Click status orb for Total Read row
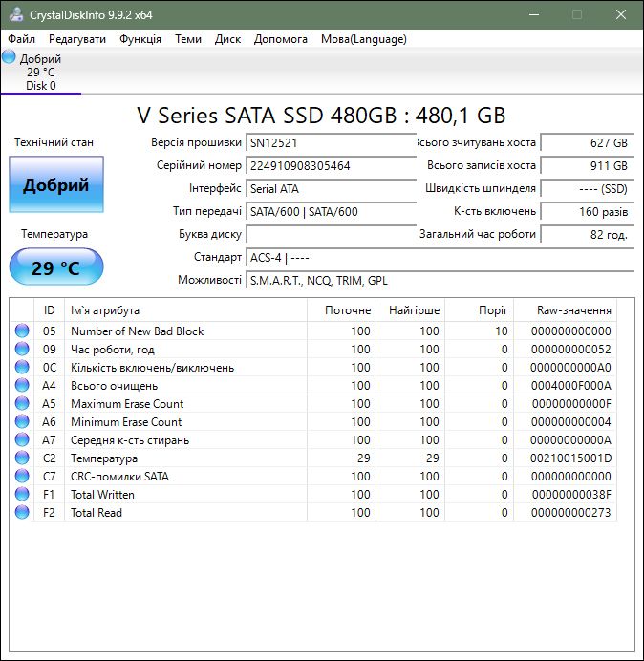The width and height of the screenshot is (644, 661). coord(22,512)
